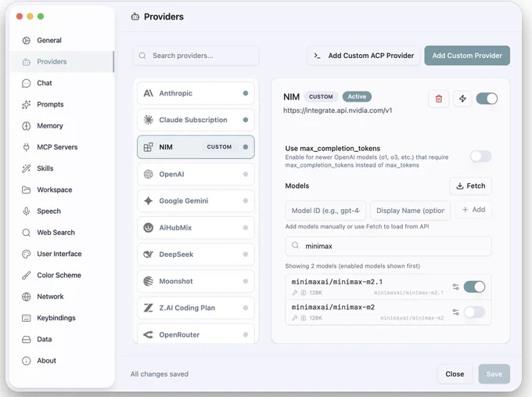Select Anthropic provider logo

(149, 93)
